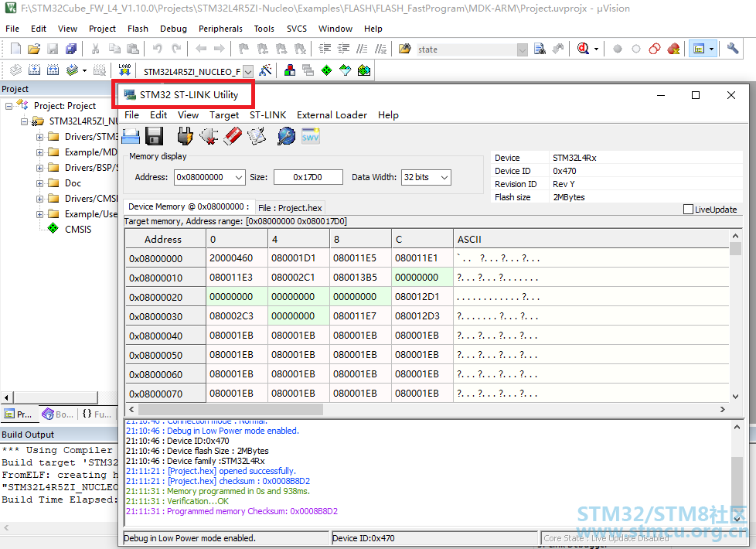This screenshot has height=549, width=756.
Task: Click the Undo arrow in µVision toolbar
Action: (x=158, y=49)
